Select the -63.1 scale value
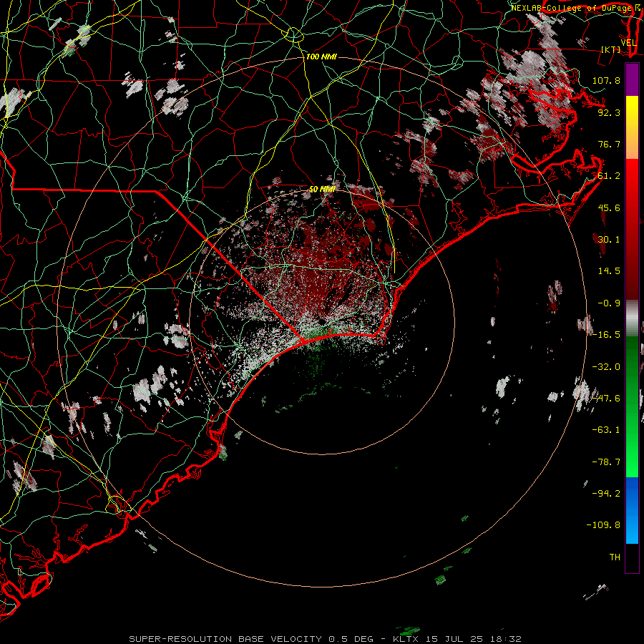Viewport: 644px width, 644px height. pos(606,430)
